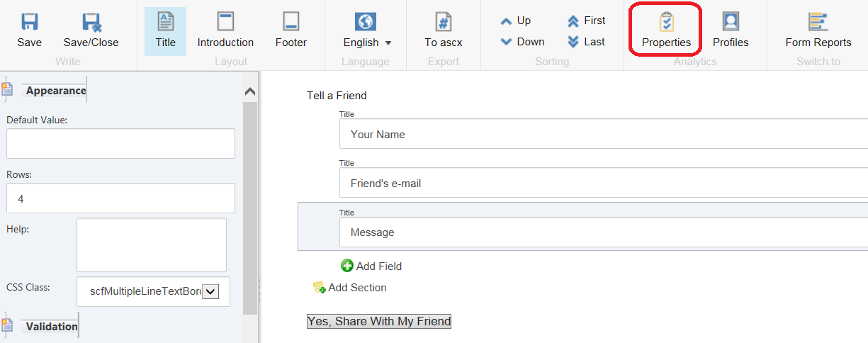Toggle the Title layout option

point(165,31)
